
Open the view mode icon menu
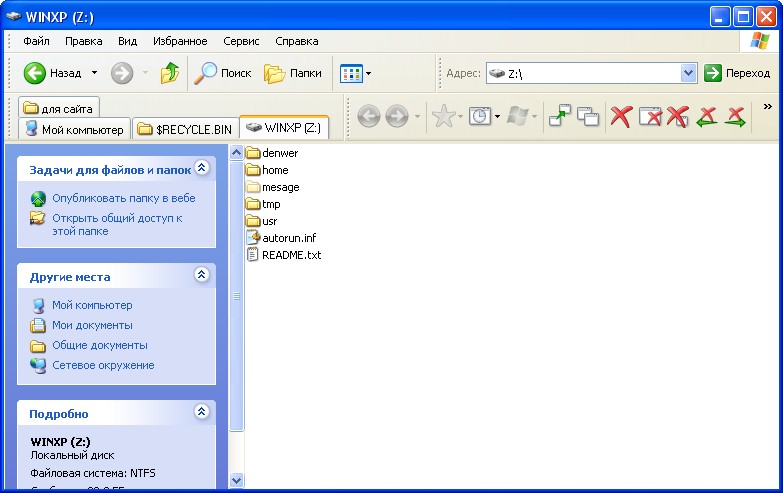click(351, 73)
